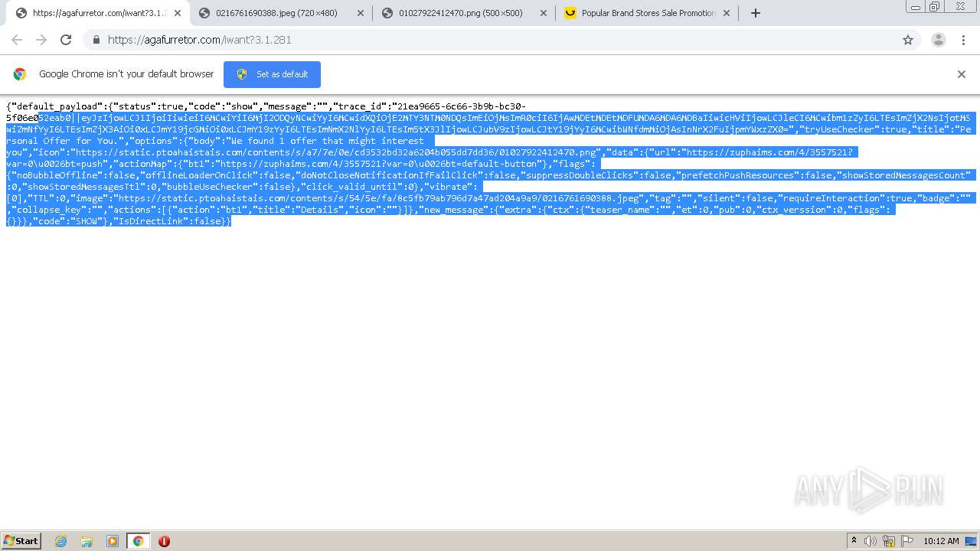The width and height of the screenshot is (980, 551).
Task: Dismiss the default browser info bar
Action: (x=962, y=74)
